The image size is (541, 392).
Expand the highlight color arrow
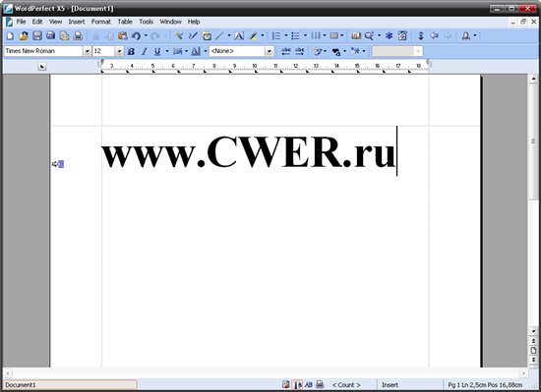click(263, 35)
